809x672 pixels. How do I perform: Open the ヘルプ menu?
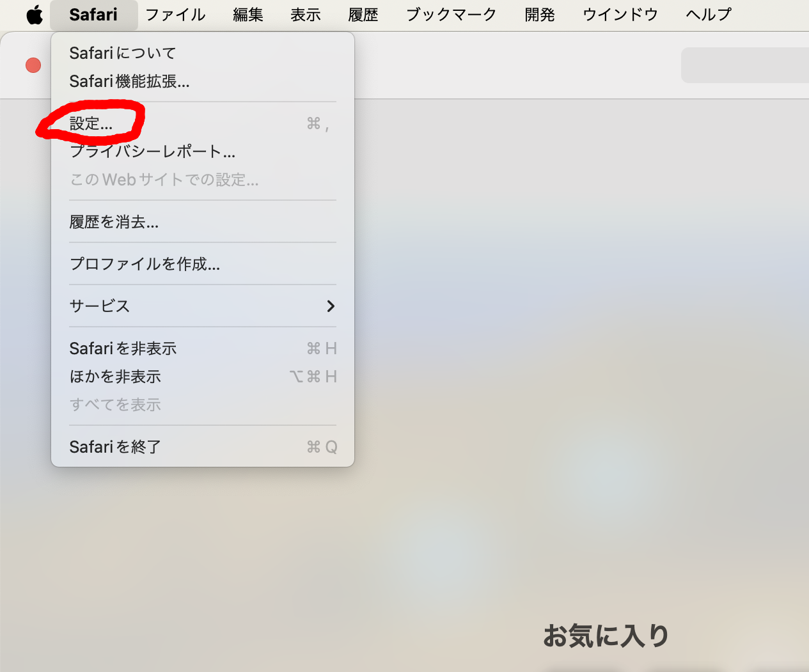[709, 15]
